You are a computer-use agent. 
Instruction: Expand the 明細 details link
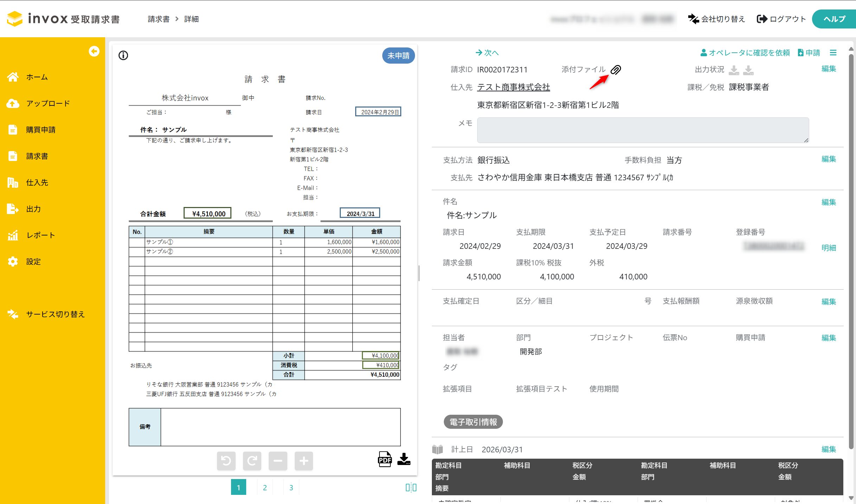coord(829,248)
